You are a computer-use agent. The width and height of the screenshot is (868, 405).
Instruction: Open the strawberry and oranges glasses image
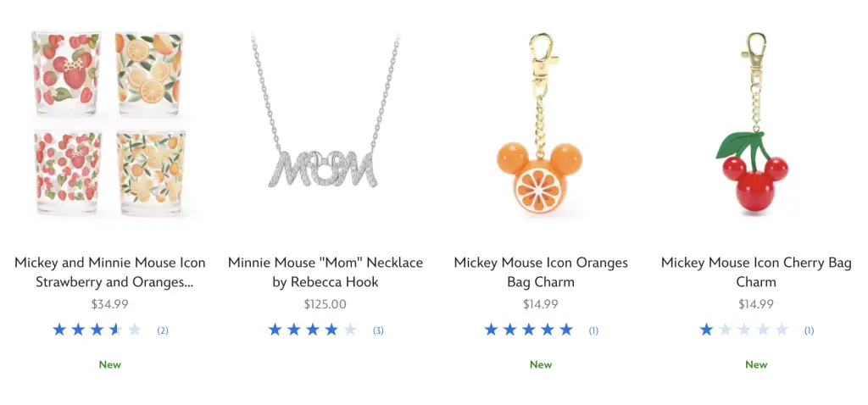(x=109, y=123)
